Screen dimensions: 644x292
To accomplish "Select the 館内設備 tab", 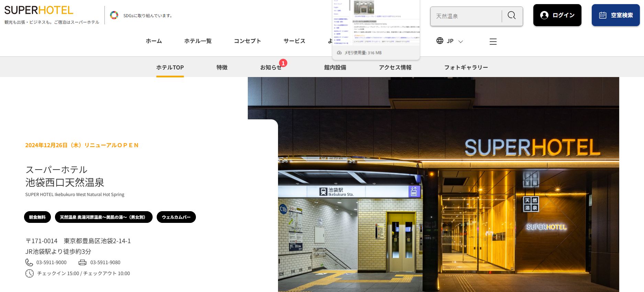I will (x=335, y=67).
